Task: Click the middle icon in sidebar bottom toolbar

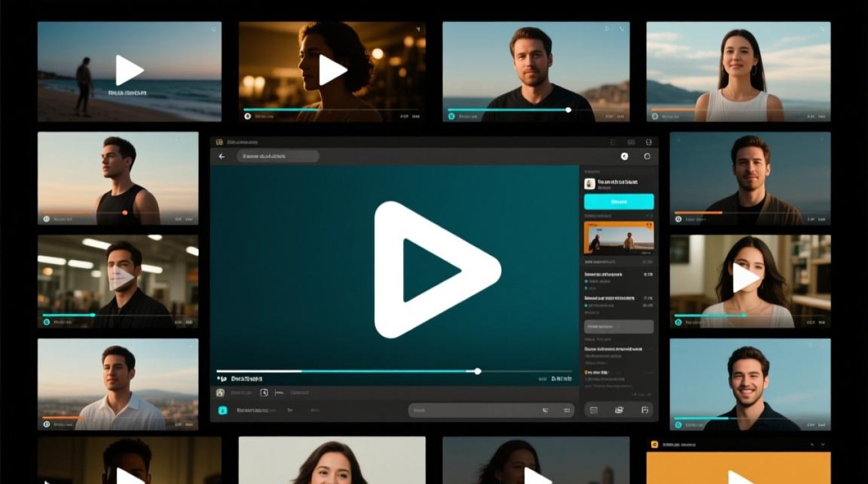Action: [619, 410]
